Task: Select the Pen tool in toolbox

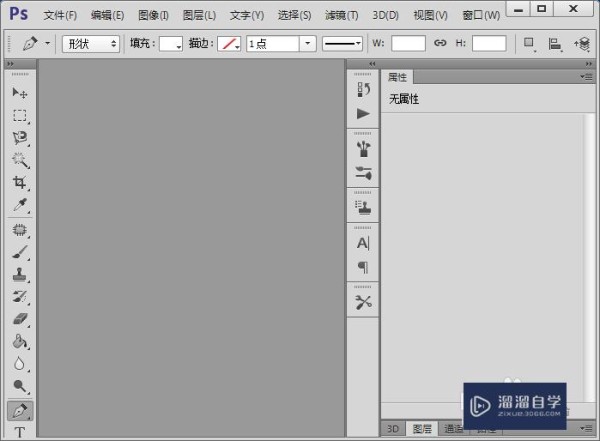Action: (x=20, y=410)
